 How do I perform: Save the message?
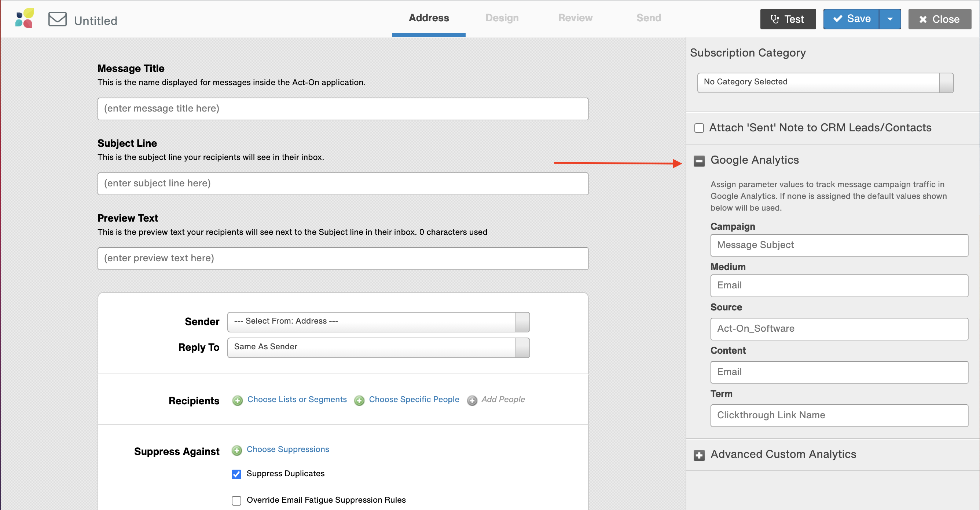[x=851, y=19]
